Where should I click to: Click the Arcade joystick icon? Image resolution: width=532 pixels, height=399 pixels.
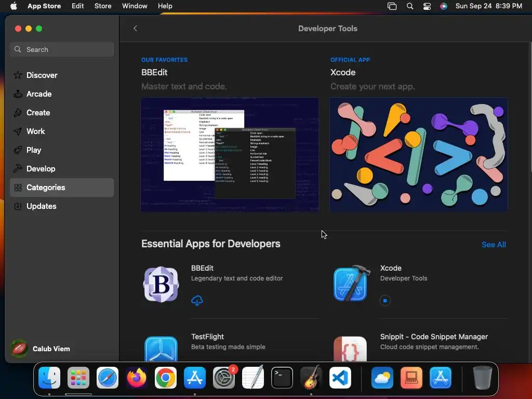point(18,94)
